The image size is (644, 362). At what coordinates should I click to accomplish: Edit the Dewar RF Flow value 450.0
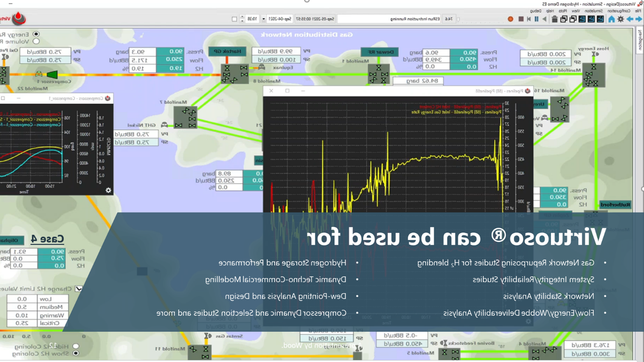click(463, 59)
